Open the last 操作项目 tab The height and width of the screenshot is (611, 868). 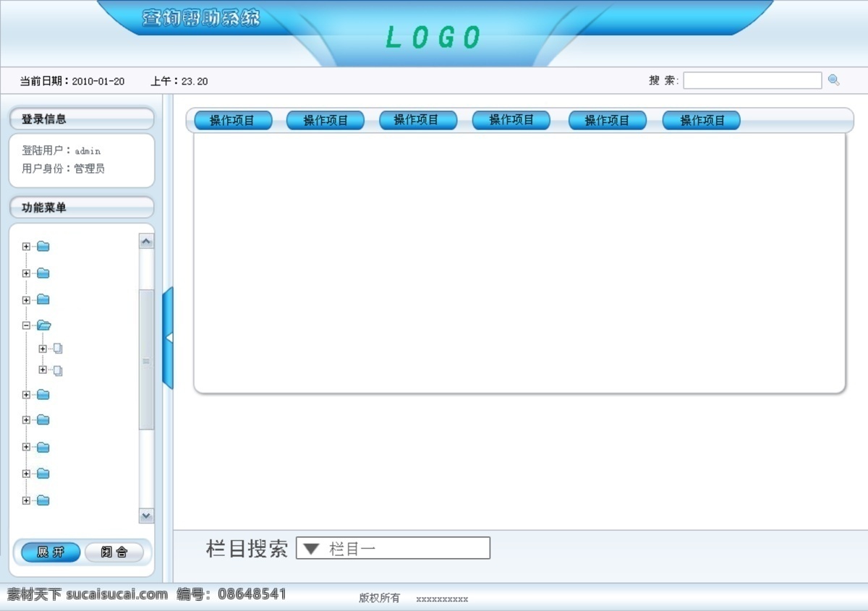point(702,121)
